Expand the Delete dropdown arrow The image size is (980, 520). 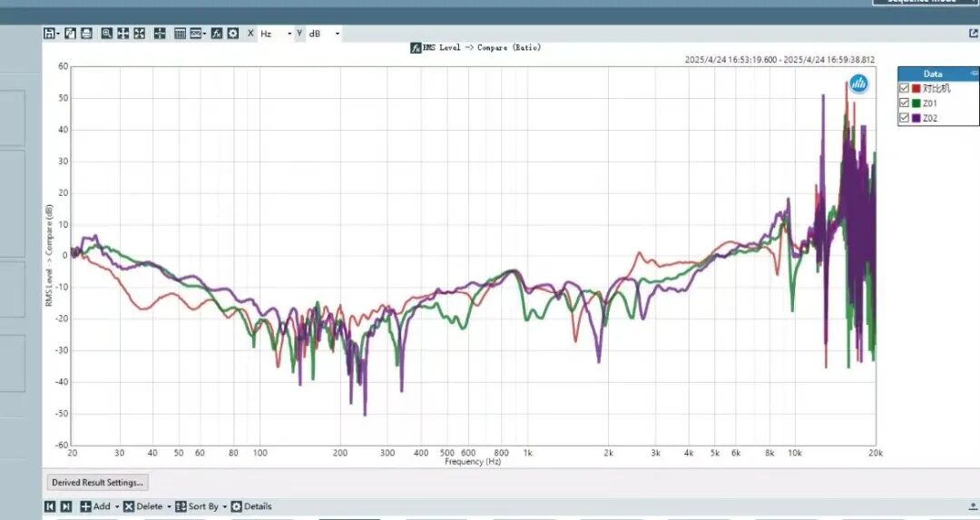169,507
